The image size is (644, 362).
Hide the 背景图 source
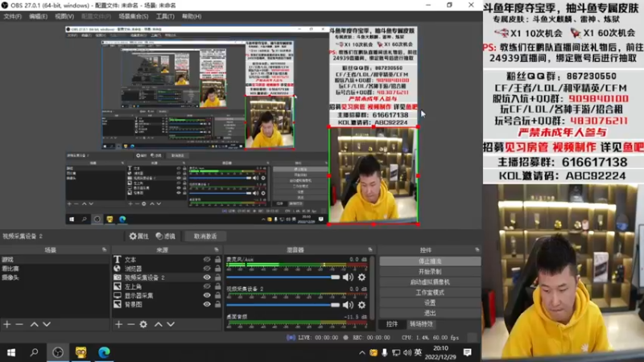point(207,305)
